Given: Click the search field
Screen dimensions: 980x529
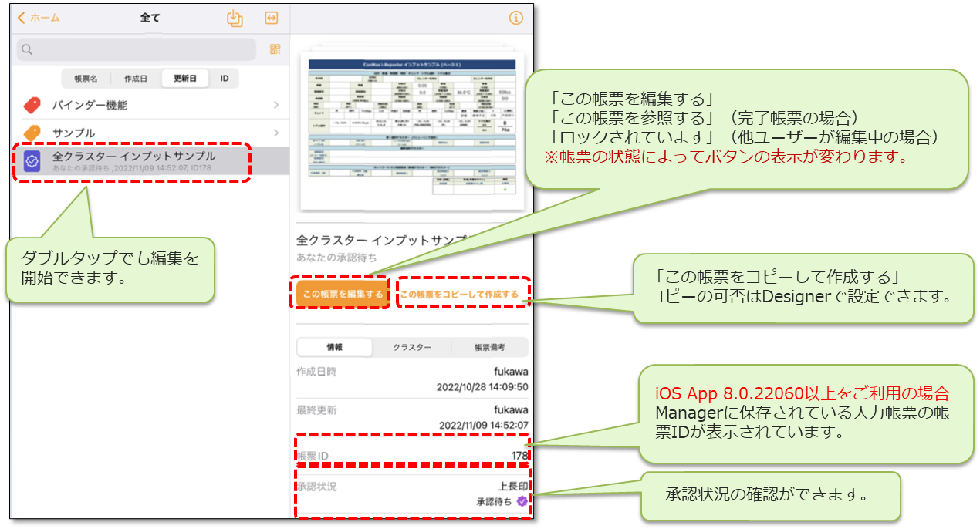Looking at the screenshot, I should (x=137, y=50).
